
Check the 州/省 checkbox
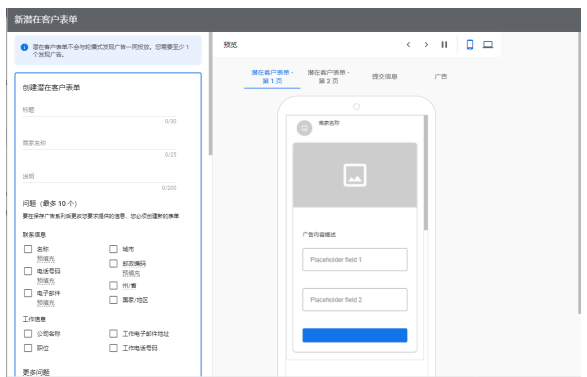113,285
